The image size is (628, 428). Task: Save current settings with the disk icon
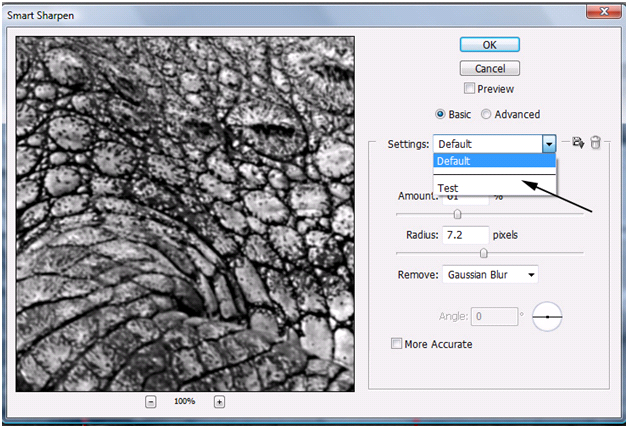click(578, 142)
